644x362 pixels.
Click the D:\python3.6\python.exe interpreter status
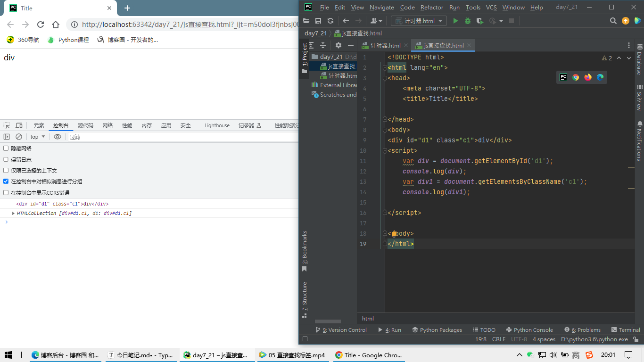click(x=594, y=339)
